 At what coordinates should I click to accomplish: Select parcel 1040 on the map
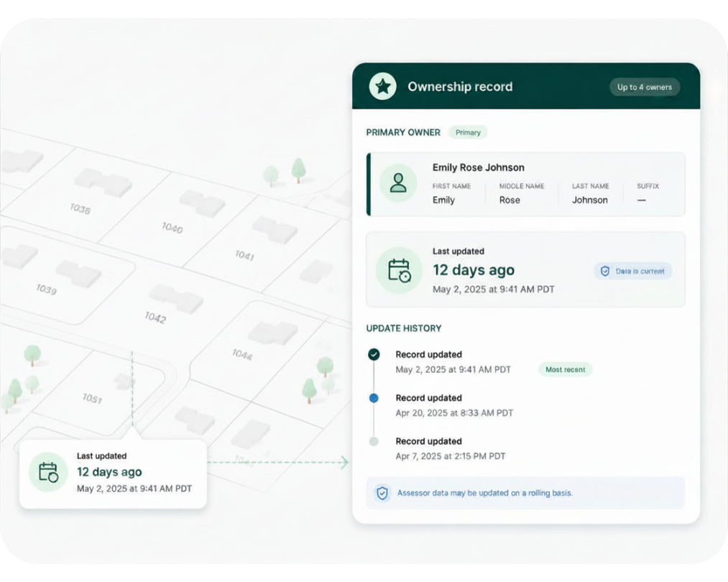[172, 228]
